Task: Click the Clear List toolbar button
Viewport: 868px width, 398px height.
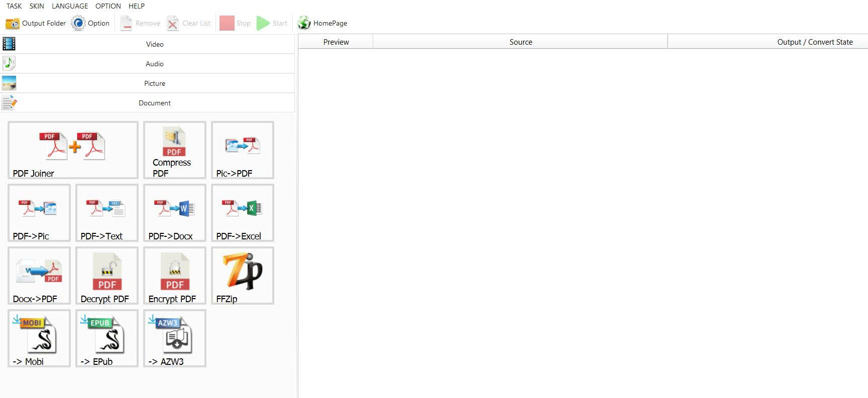Action: click(x=189, y=23)
